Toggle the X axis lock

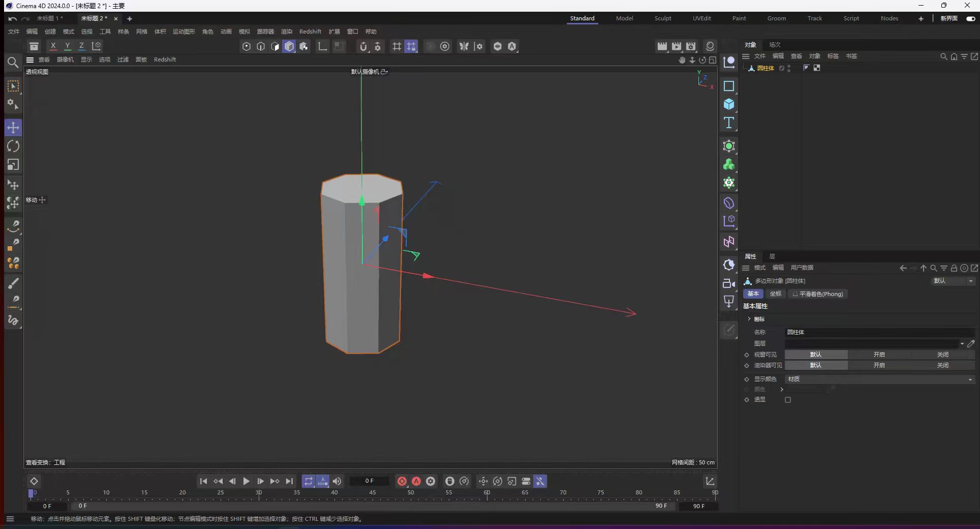53,46
